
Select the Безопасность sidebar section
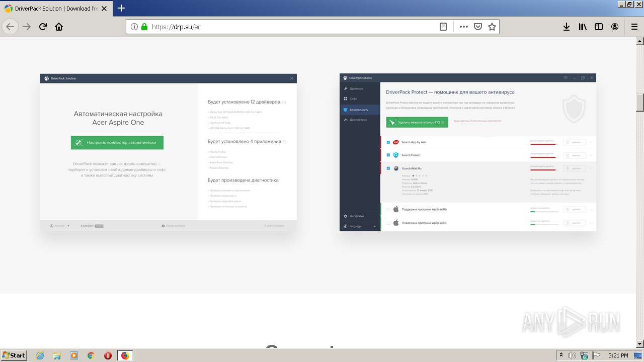coord(360,110)
